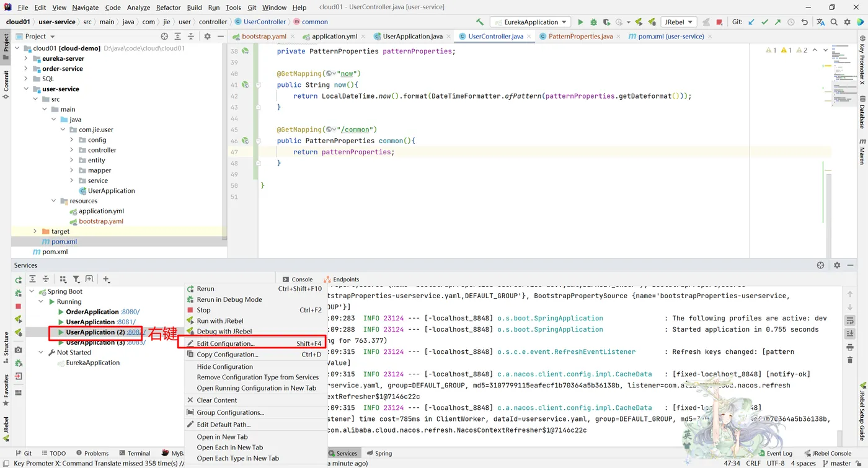Viewport: 868px width, 468px height.
Task: Collapse Not Started group in Services
Action: 42,353
